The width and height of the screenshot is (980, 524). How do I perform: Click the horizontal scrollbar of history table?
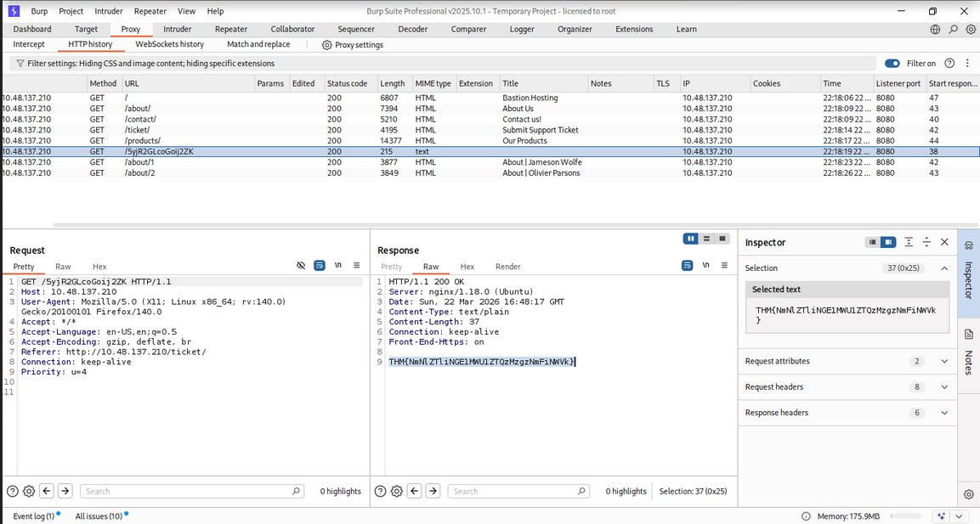pyautogui.click(x=516, y=224)
